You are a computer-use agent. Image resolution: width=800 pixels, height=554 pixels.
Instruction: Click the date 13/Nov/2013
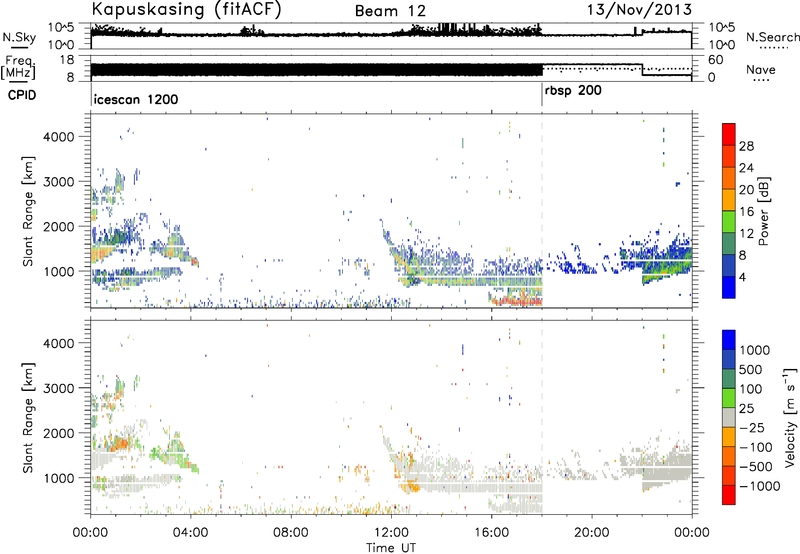[639, 10]
